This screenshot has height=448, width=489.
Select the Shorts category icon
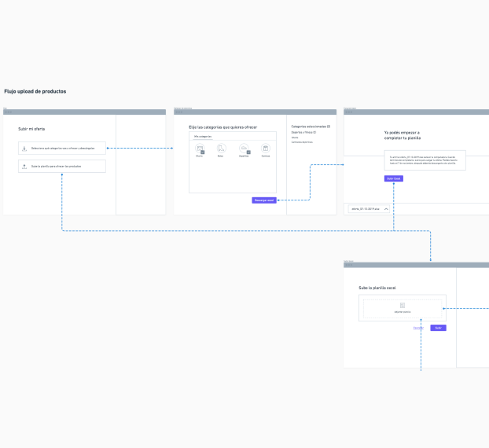coord(200,148)
